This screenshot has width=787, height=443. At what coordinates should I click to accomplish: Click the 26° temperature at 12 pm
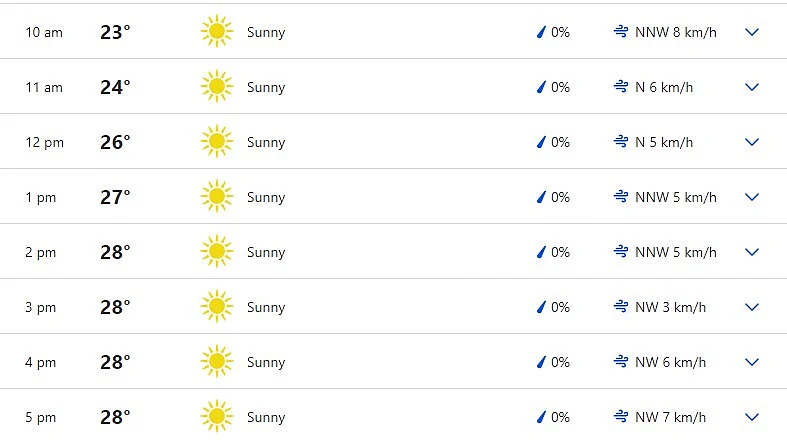[x=115, y=142]
